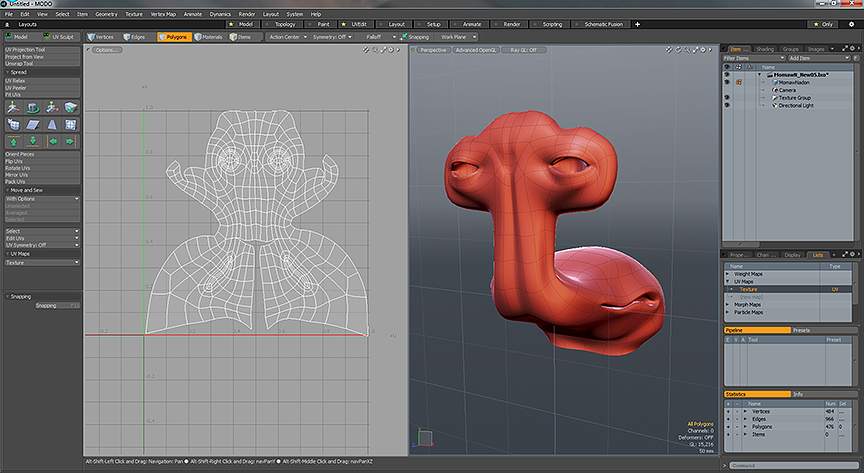The image size is (864, 473).
Task: Toggle visibility of Texture Group
Action: pos(727,98)
